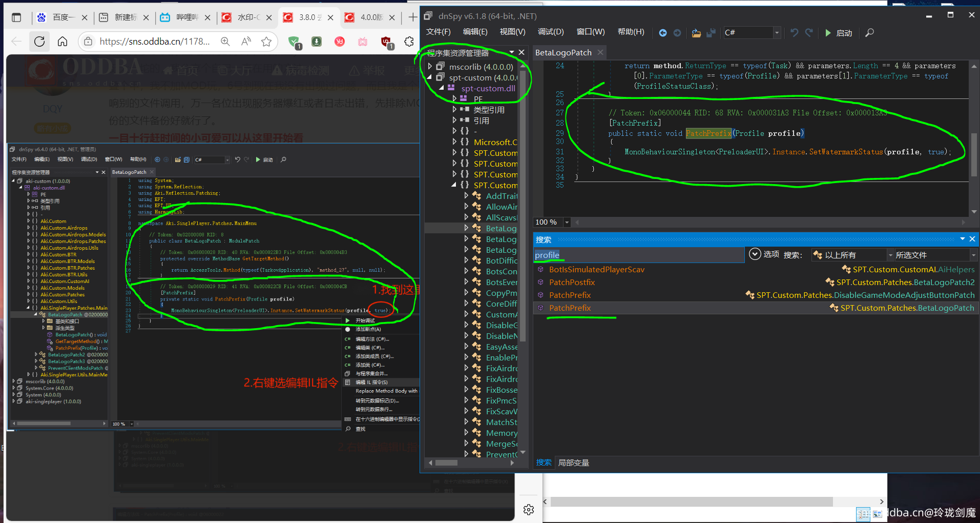Select the PatchPostfix search result
Screen dimensions: 980x523
572,282
